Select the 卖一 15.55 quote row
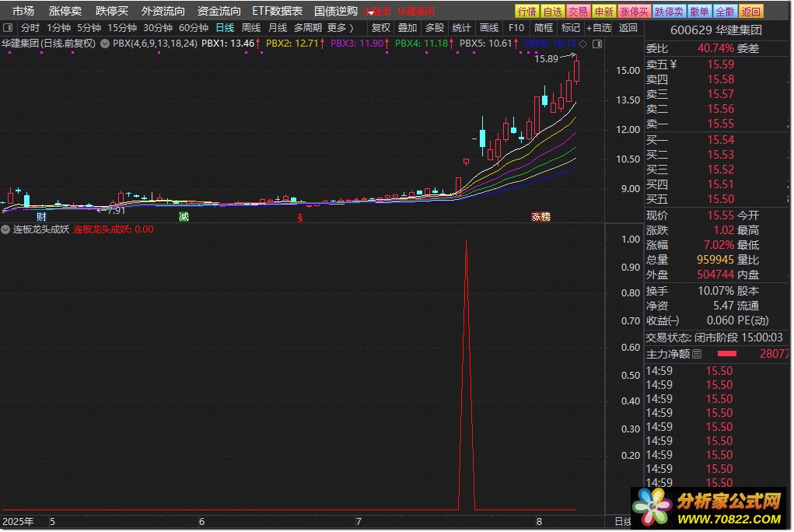This screenshot has width=794, height=532. point(716,124)
